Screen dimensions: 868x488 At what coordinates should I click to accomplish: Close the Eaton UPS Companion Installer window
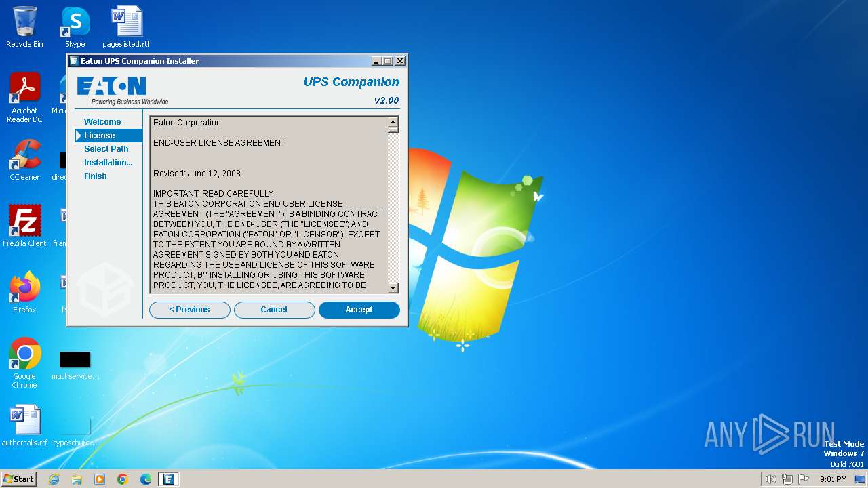click(x=400, y=61)
